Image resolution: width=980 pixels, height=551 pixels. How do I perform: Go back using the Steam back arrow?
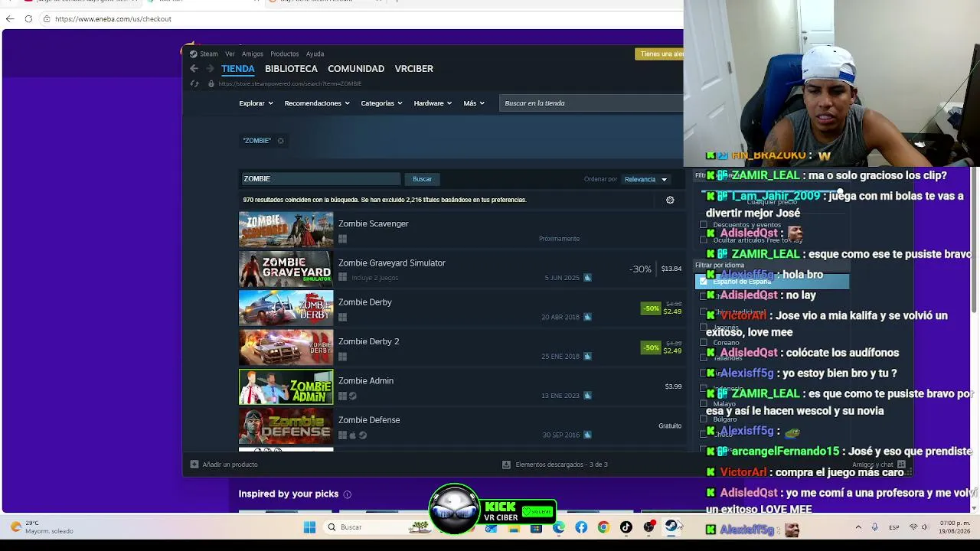[x=194, y=69]
